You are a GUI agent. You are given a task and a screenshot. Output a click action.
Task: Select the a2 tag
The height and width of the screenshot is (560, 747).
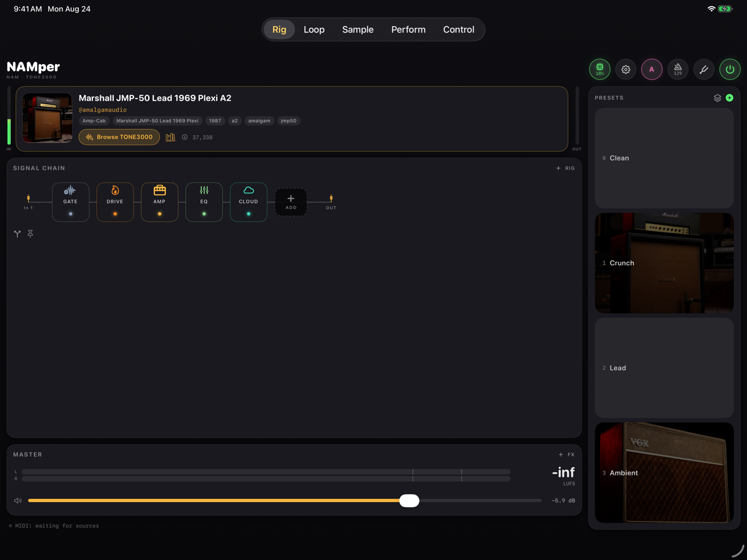pos(234,121)
